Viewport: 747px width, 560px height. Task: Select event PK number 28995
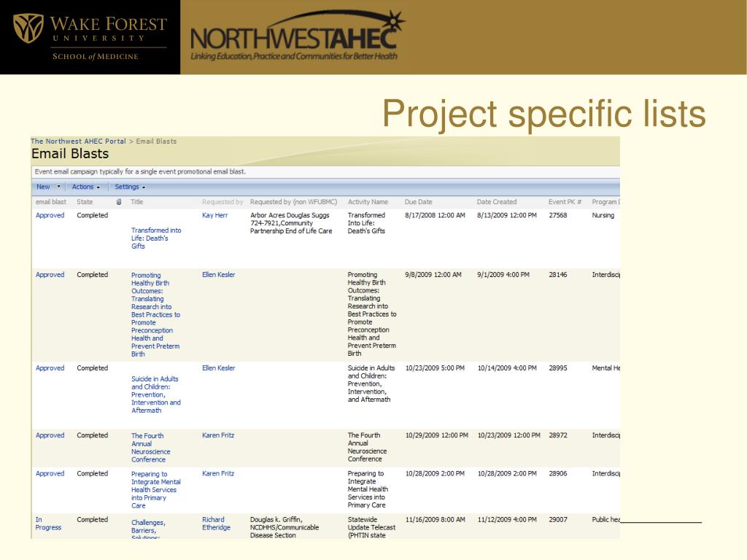(x=558, y=368)
